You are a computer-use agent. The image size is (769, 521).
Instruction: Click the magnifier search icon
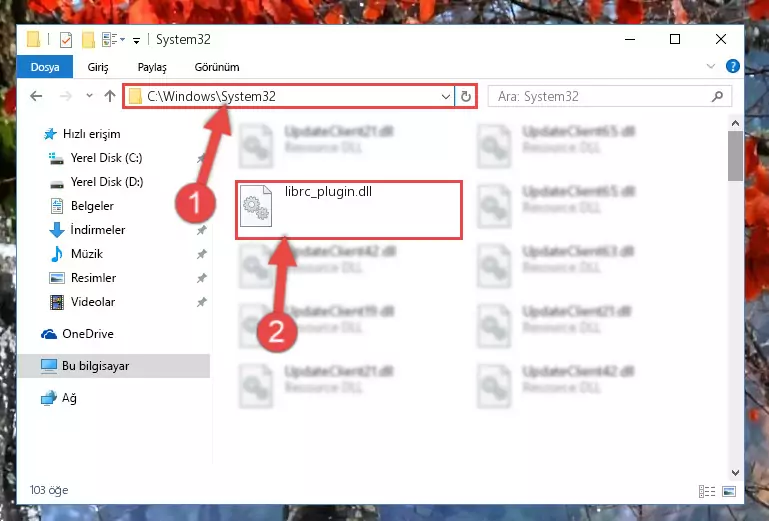pos(718,96)
